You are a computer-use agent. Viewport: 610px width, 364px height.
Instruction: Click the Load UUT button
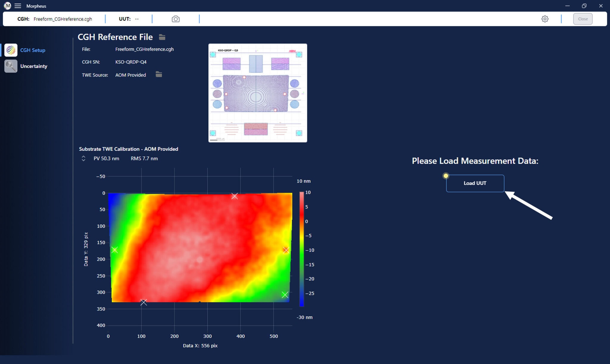[x=475, y=183]
